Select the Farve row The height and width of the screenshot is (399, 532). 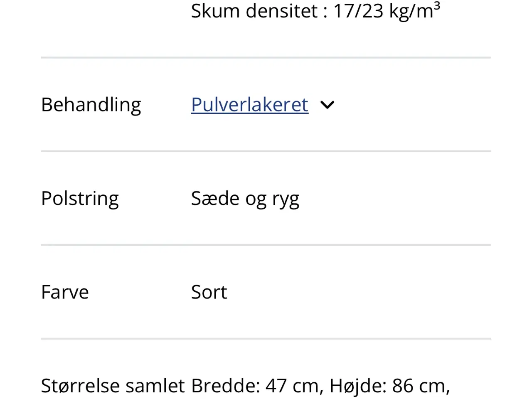point(65,292)
